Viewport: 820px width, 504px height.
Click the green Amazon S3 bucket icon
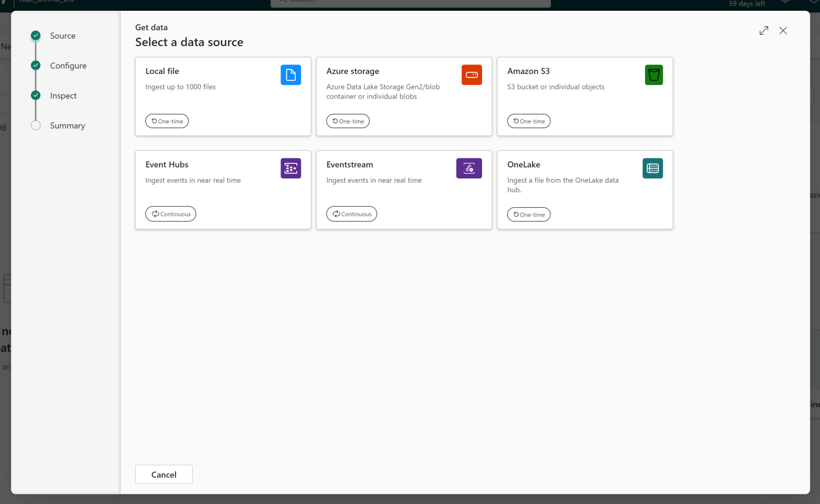click(x=654, y=75)
